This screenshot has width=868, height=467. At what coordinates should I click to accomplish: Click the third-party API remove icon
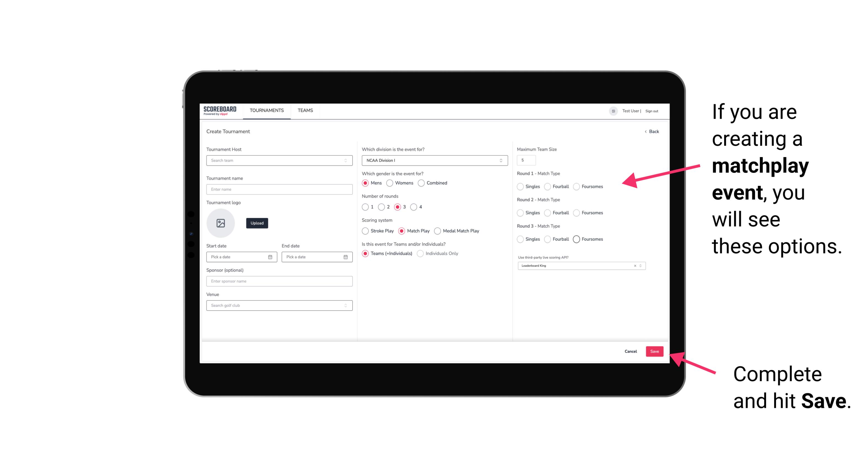(x=635, y=266)
